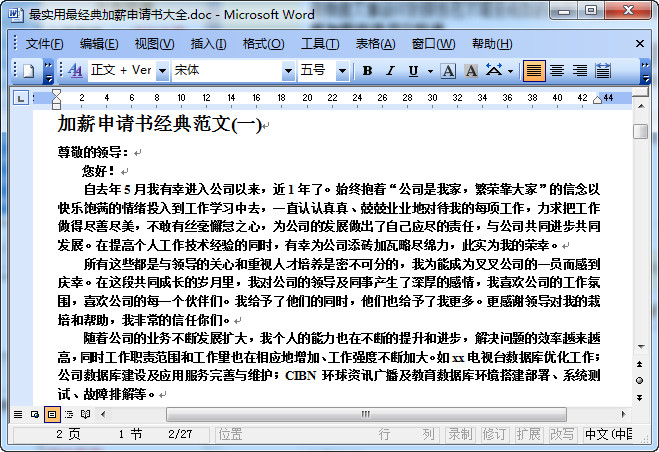Open the underline style dropdown arrow

tap(430, 71)
